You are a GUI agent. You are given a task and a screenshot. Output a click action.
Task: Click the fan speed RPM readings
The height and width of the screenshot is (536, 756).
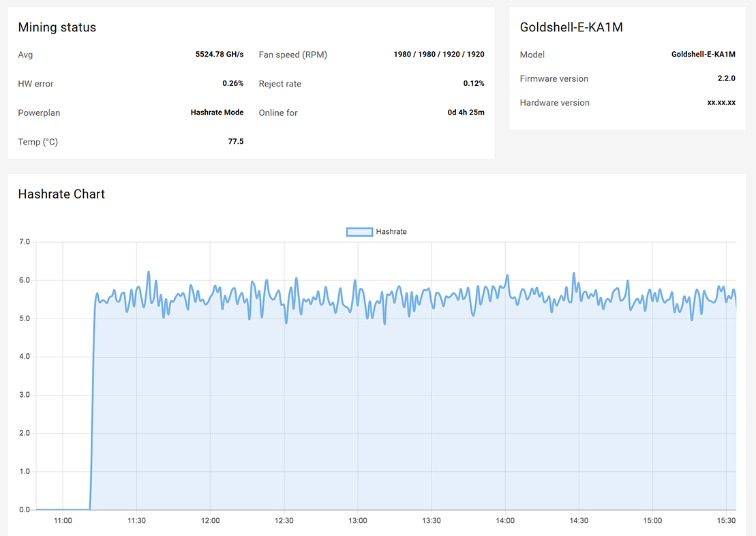point(438,55)
